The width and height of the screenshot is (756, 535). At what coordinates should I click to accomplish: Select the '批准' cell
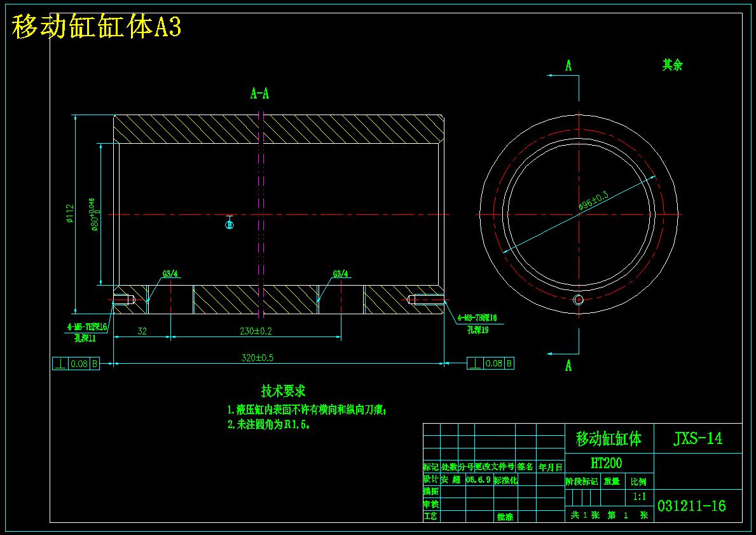click(x=505, y=517)
